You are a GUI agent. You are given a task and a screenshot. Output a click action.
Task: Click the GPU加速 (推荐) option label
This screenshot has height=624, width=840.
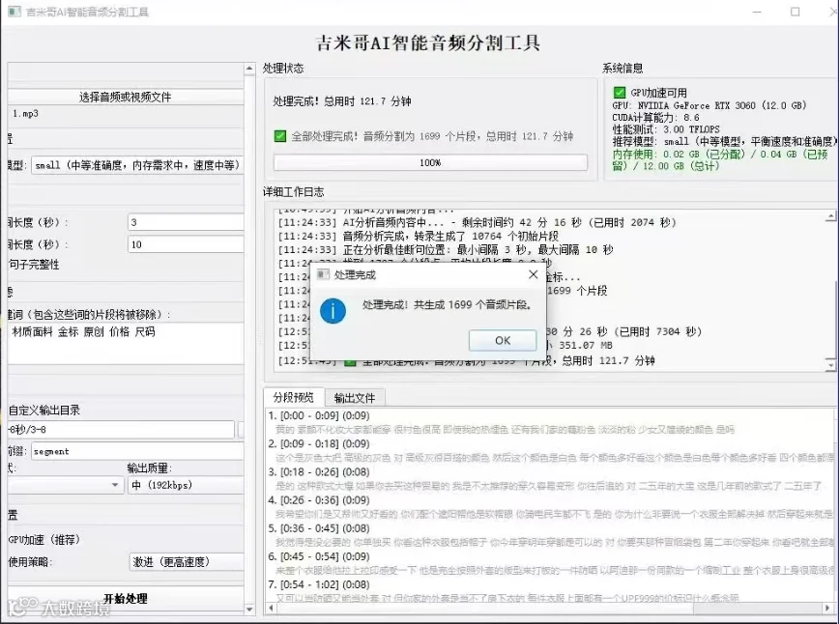pyautogui.click(x=43, y=539)
